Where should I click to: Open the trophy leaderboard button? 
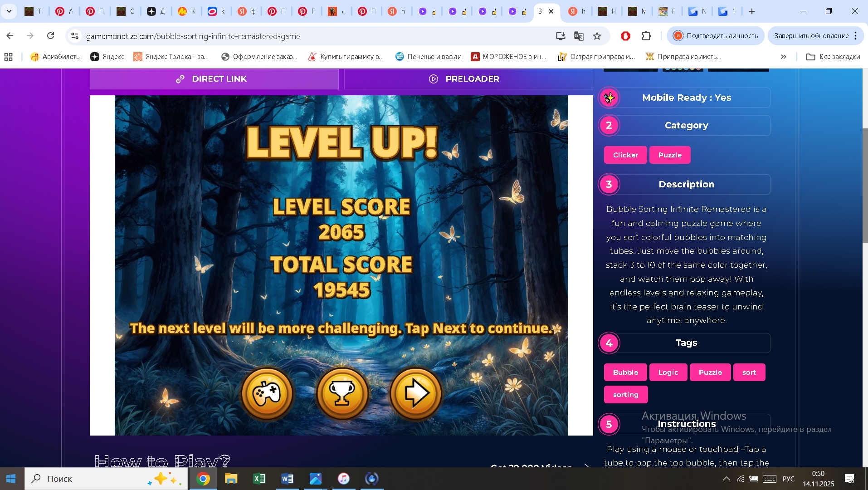point(342,393)
